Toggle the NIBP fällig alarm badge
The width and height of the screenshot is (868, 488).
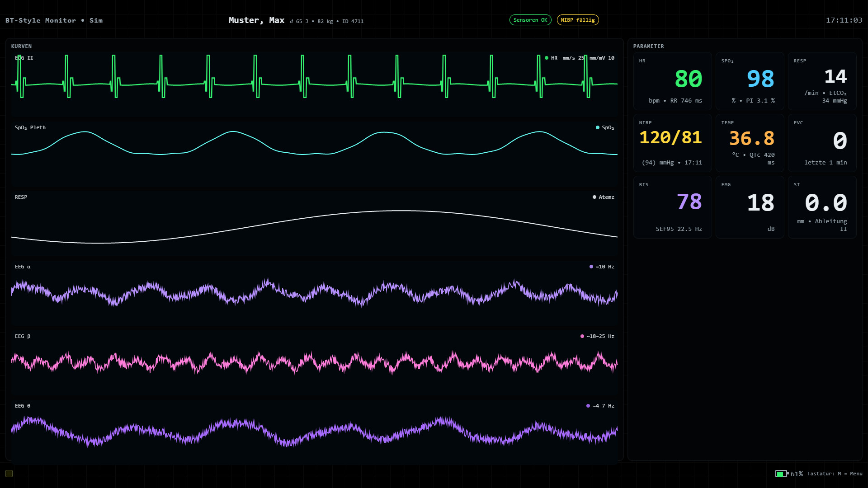(578, 20)
